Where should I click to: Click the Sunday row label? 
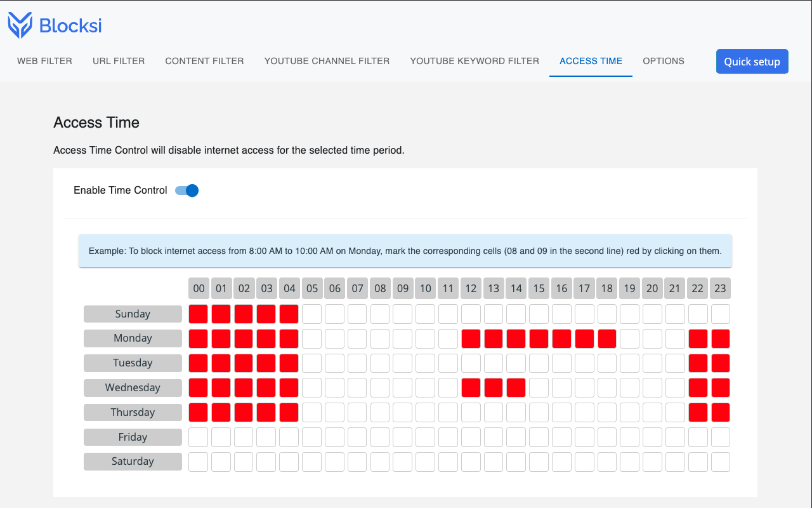tap(133, 314)
